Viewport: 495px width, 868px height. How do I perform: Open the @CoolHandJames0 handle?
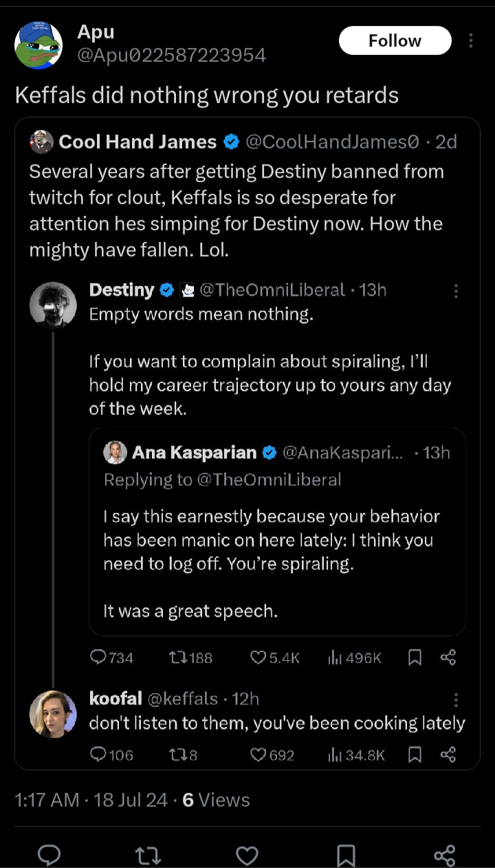pyautogui.click(x=332, y=142)
